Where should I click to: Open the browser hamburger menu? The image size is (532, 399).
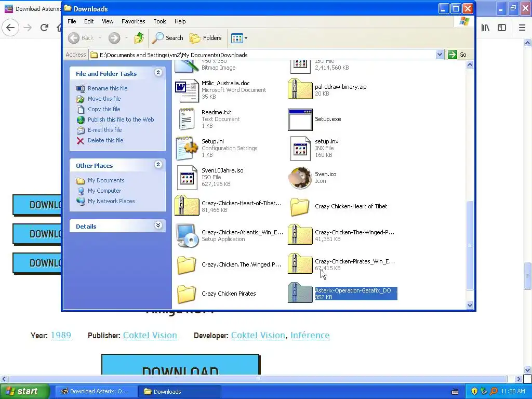pyautogui.click(x=522, y=28)
